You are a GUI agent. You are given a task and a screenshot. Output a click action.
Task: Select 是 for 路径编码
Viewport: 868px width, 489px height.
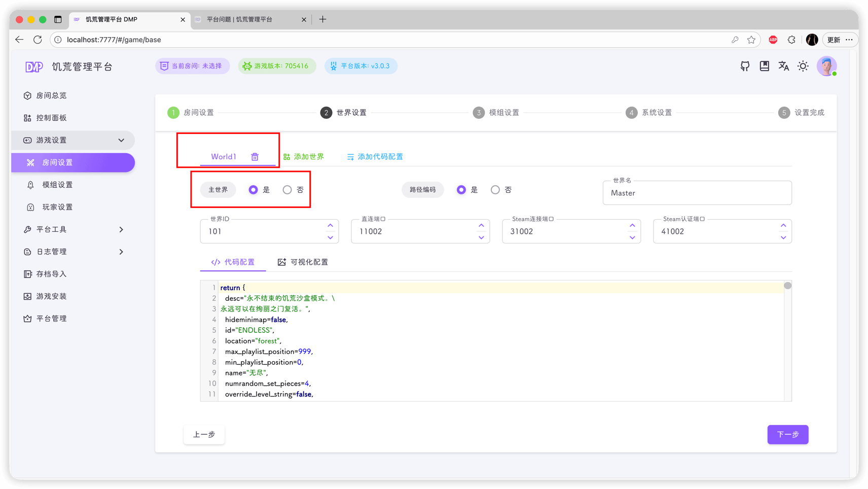461,190
